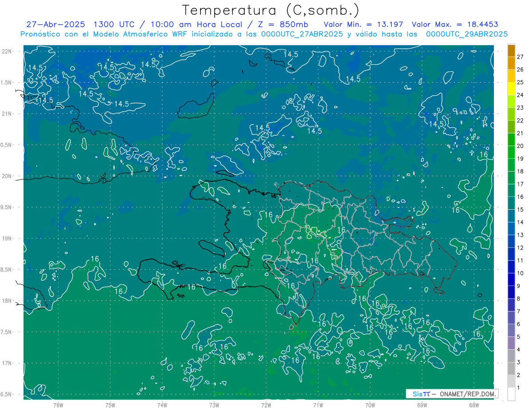Screen dimensions: 532x411
Task: Click the orange swatch above scale label 27
Action: pos(511,51)
